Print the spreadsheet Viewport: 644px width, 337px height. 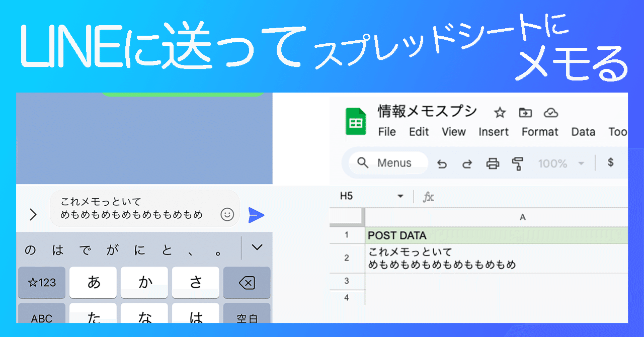(x=493, y=163)
